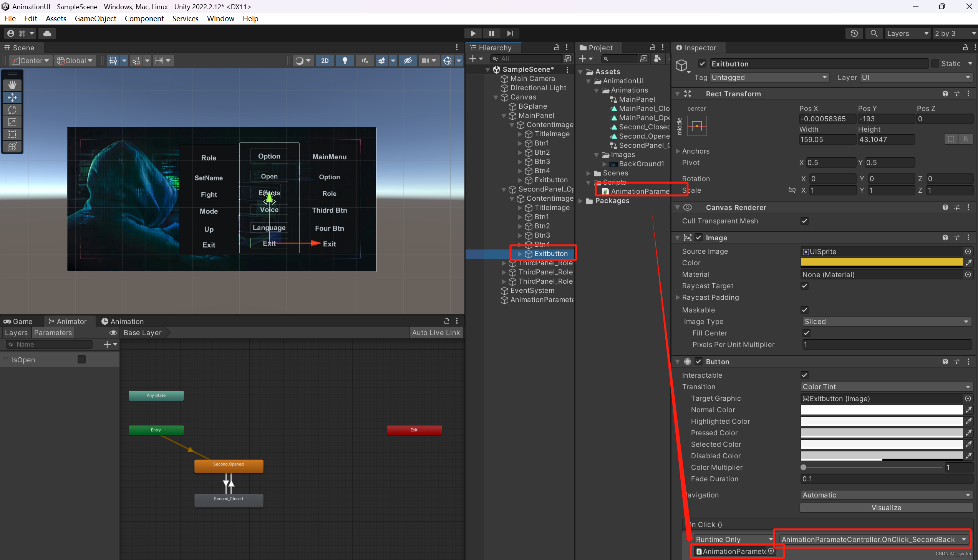Switch to the Animation tab
978x560 pixels.
tap(123, 321)
